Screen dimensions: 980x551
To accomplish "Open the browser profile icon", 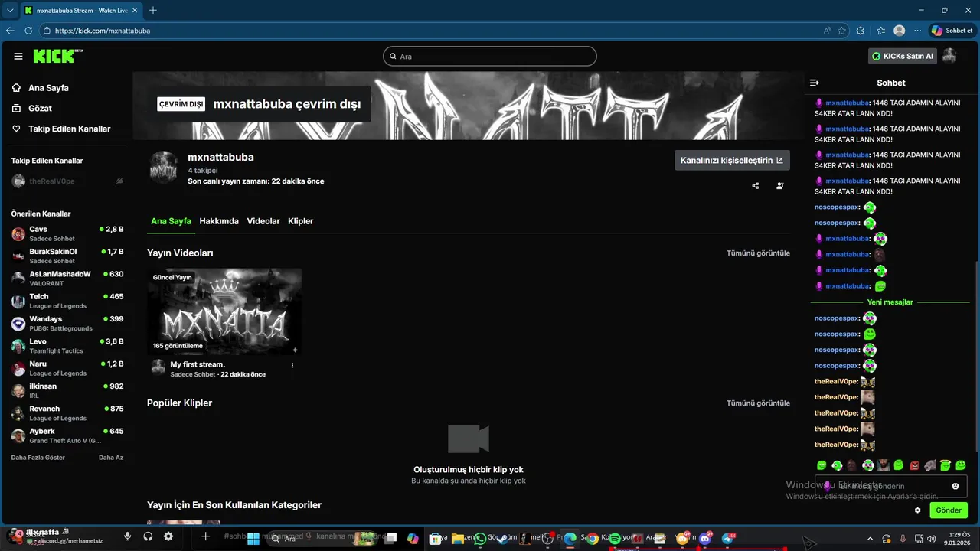I will [900, 31].
